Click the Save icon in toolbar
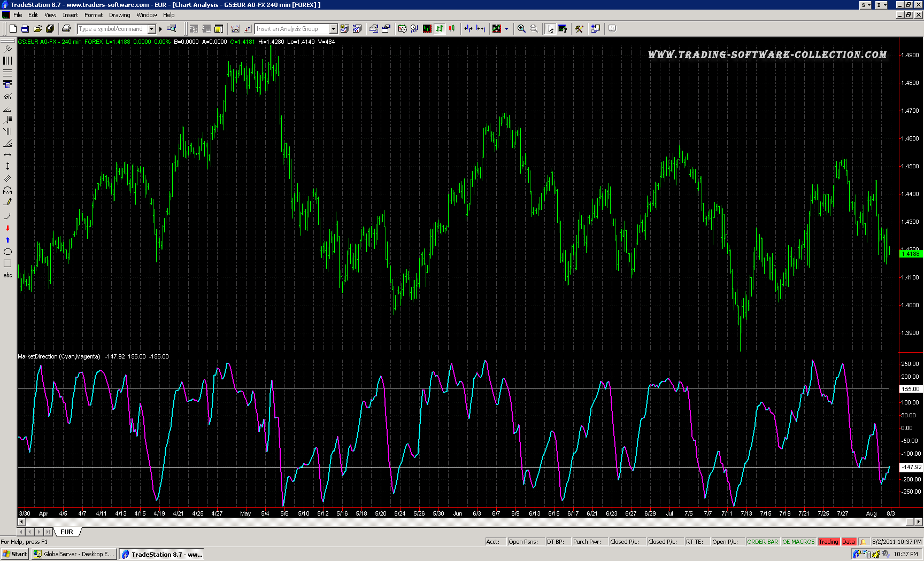Viewport: 924px width, 561px height. tap(25, 29)
